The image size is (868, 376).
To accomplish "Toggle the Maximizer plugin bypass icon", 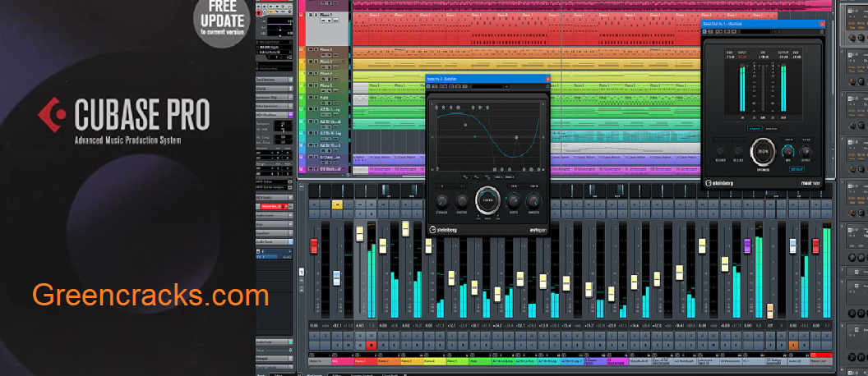I will click(706, 31).
